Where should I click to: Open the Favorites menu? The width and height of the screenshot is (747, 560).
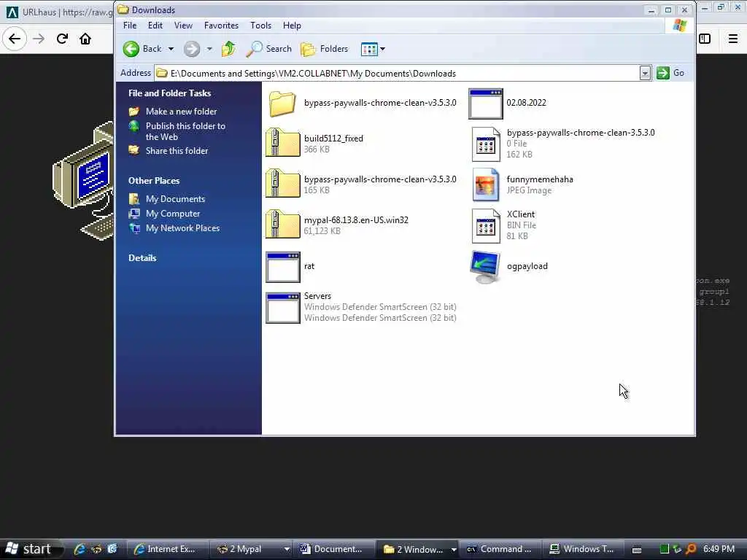(x=221, y=26)
